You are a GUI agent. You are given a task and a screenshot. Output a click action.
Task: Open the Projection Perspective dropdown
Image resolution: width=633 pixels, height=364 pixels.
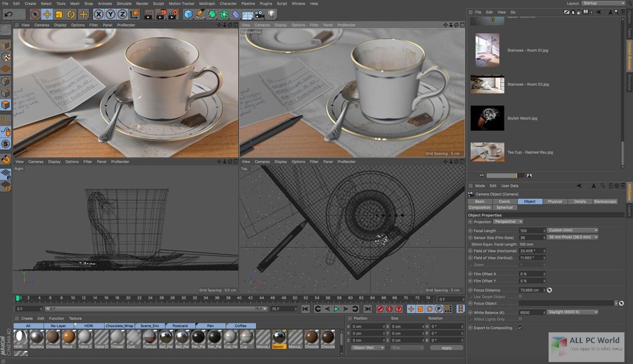point(508,222)
